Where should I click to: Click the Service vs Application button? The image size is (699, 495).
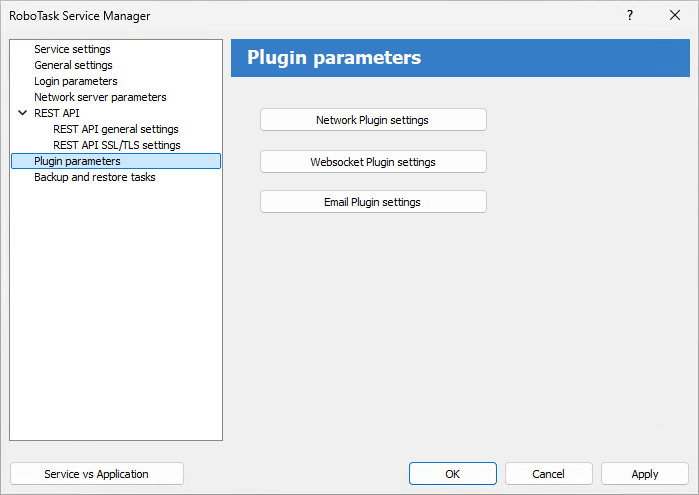(x=97, y=474)
